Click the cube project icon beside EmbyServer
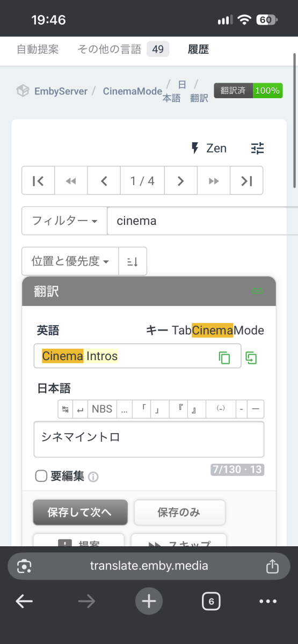The image size is (298, 644). click(23, 91)
